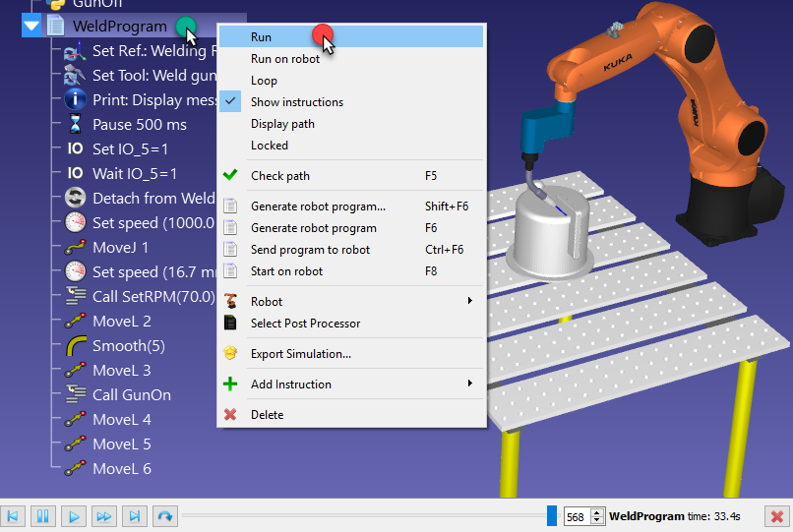Click the Pause 500 ms hourglass icon
Image resolution: width=793 pixels, height=532 pixels.
(x=74, y=125)
